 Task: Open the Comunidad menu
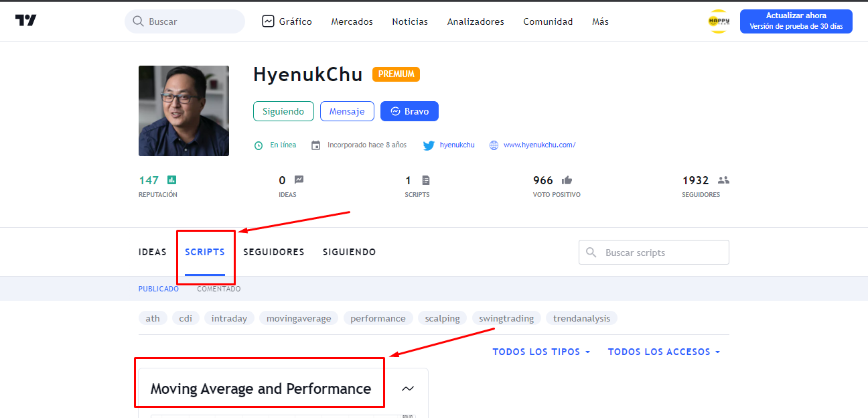click(548, 21)
